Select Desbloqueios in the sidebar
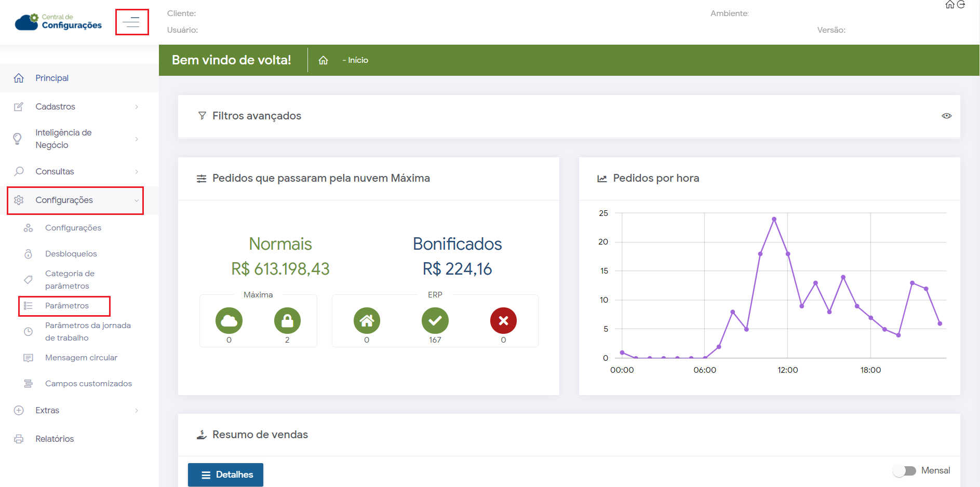This screenshot has width=980, height=487. coord(71,254)
